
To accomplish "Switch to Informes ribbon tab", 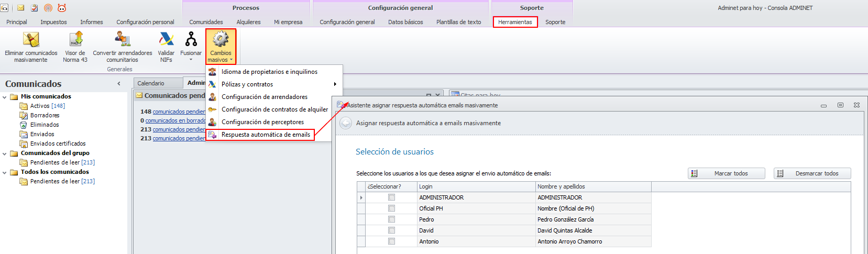I will (92, 22).
